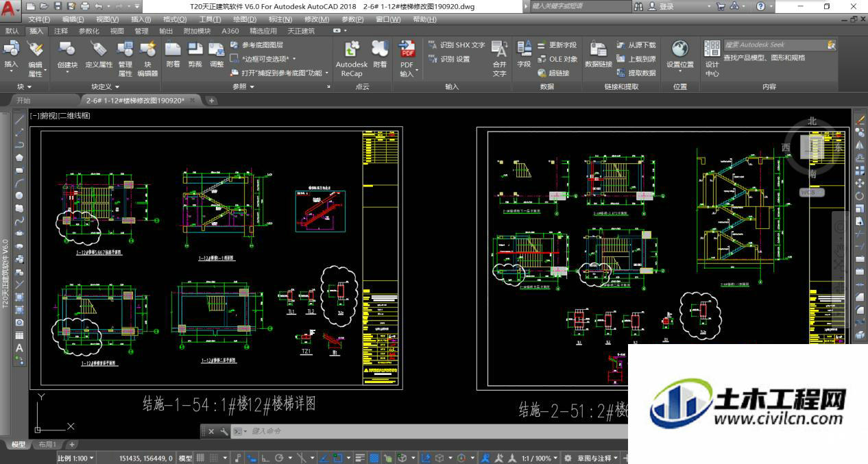Click the Insert block (插入) ribbon icon

click(x=12, y=55)
